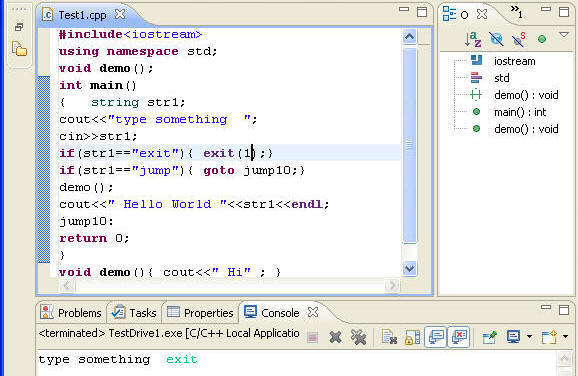Toggle Hide Static Members in Outline
The image size is (578, 376).
pyautogui.click(x=519, y=39)
